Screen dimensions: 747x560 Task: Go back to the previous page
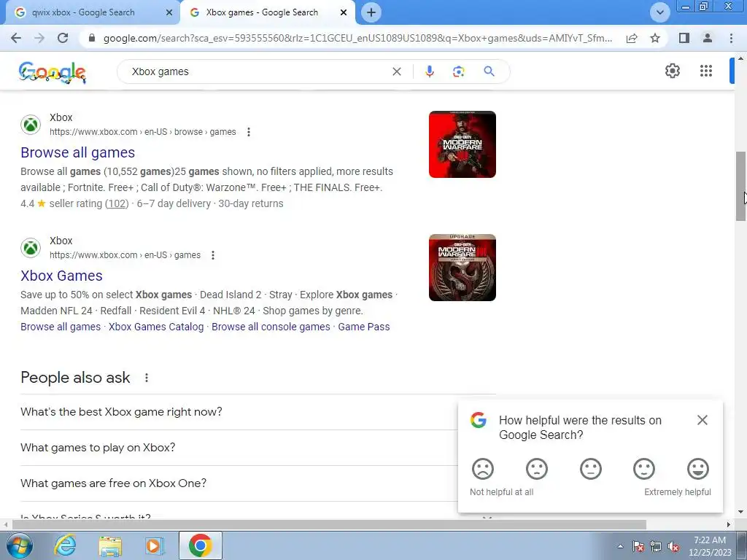coord(16,38)
